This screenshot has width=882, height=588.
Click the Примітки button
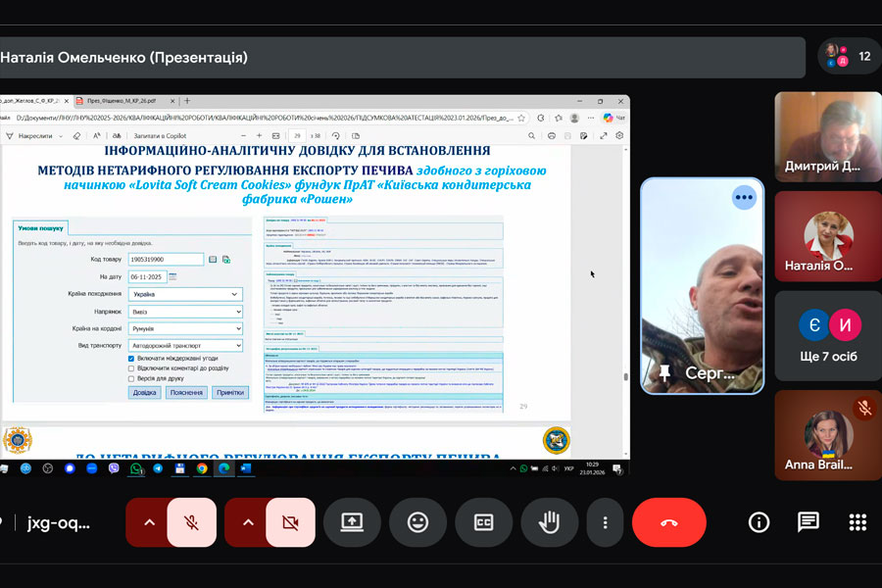pos(230,393)
